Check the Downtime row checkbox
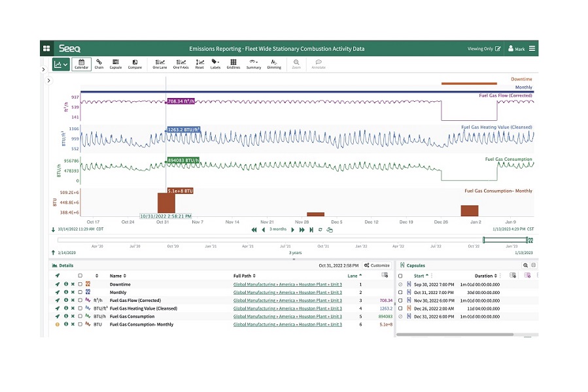This screenshot has width=588, height=392. [80, 284]
